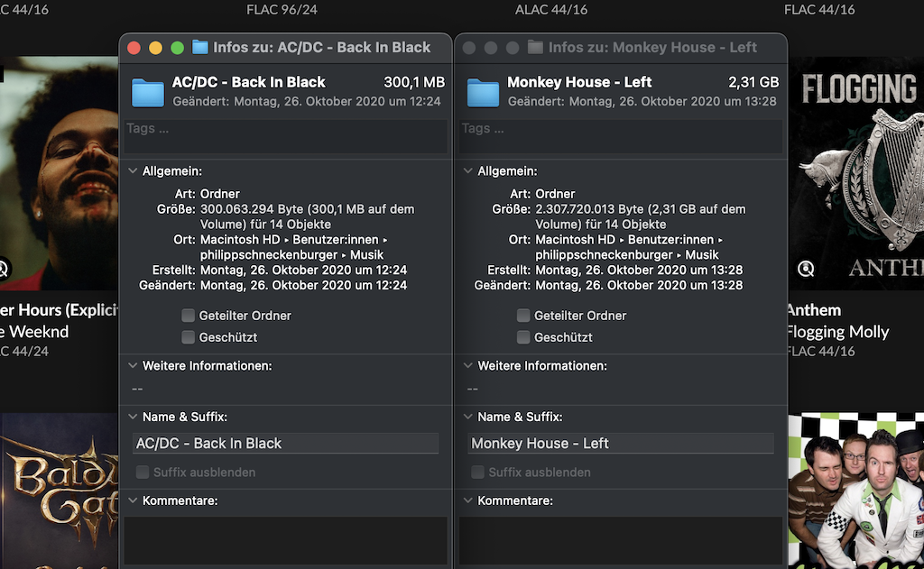Collapse Weitere Informationen in Monkey House window
This screenshot has width=924, height=569.
(x=468, y=366)
